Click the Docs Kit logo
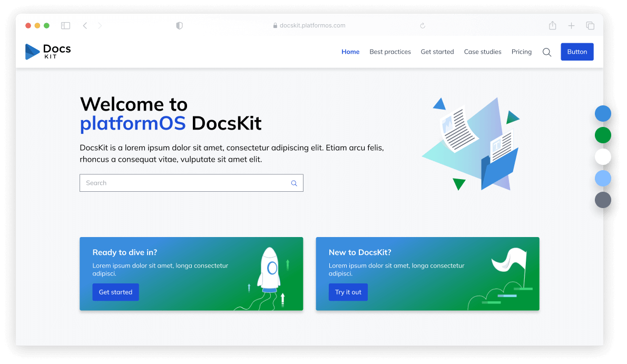 pos(48,51)
